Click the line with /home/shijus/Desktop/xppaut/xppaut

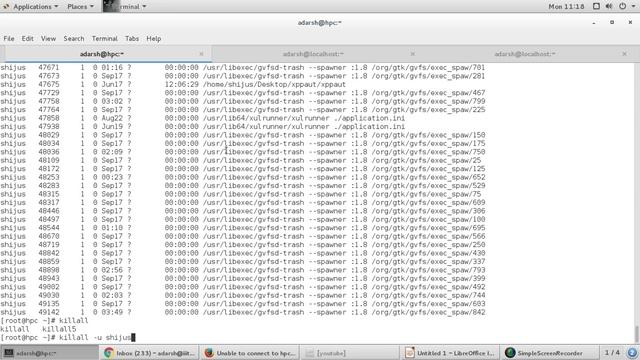274,84
